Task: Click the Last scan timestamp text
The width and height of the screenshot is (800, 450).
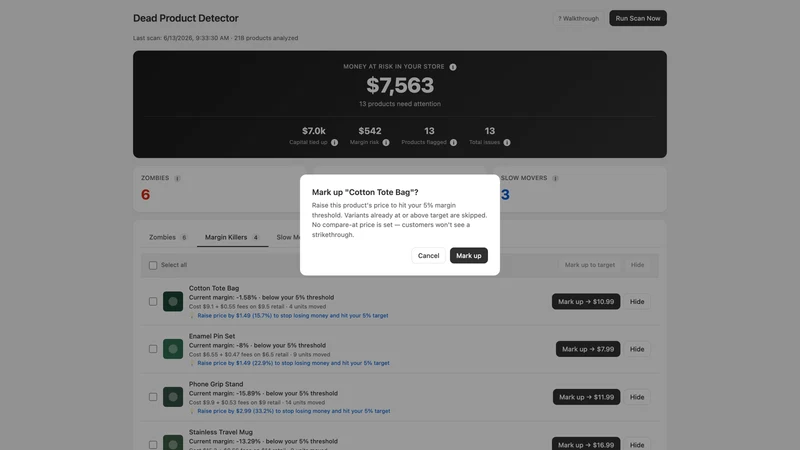Action: [x=215, y=38]
